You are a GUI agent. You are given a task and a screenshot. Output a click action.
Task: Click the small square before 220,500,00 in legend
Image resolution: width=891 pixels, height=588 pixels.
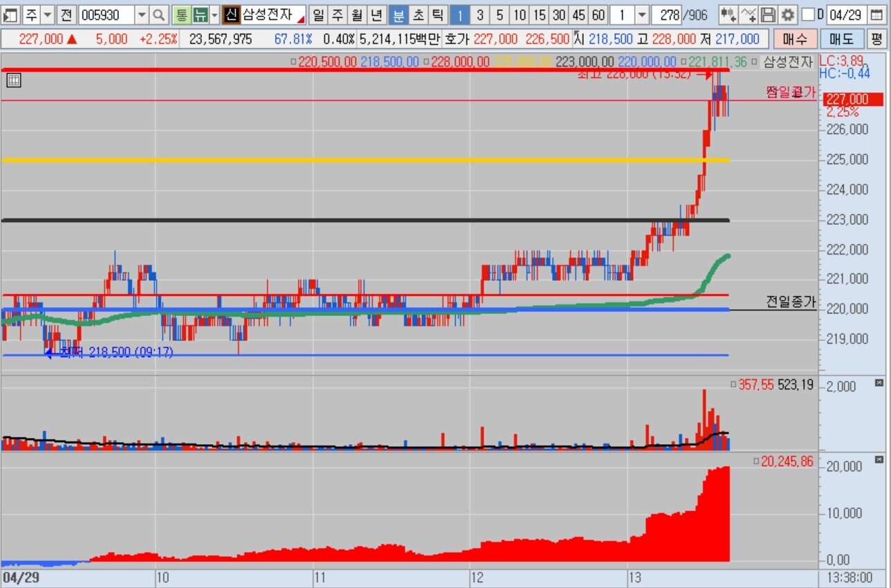[x=294, y=62]
